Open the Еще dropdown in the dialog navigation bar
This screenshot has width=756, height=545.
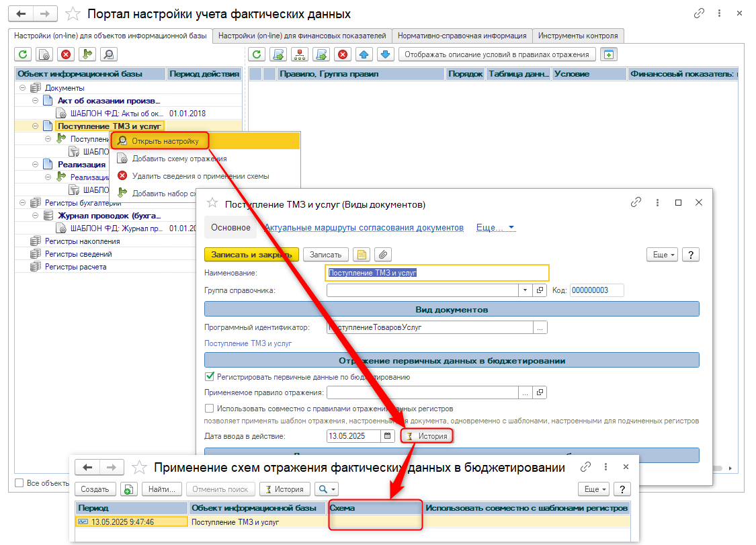coord(496,228)
